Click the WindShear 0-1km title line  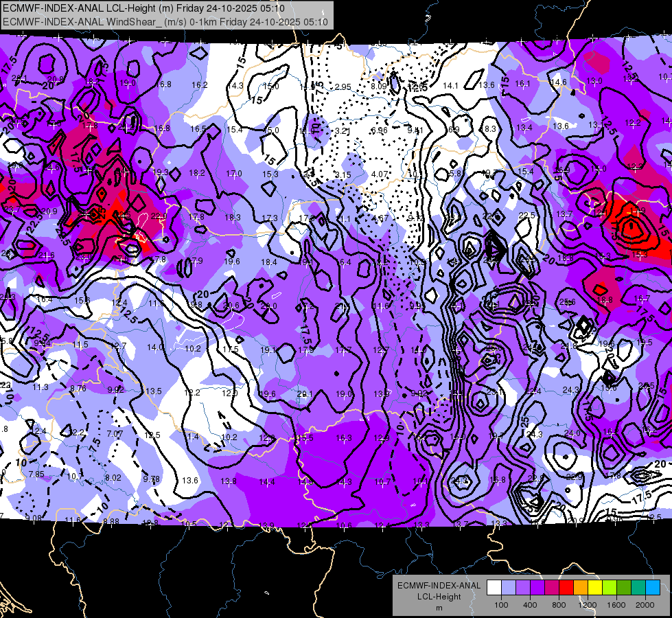point(165,21)
